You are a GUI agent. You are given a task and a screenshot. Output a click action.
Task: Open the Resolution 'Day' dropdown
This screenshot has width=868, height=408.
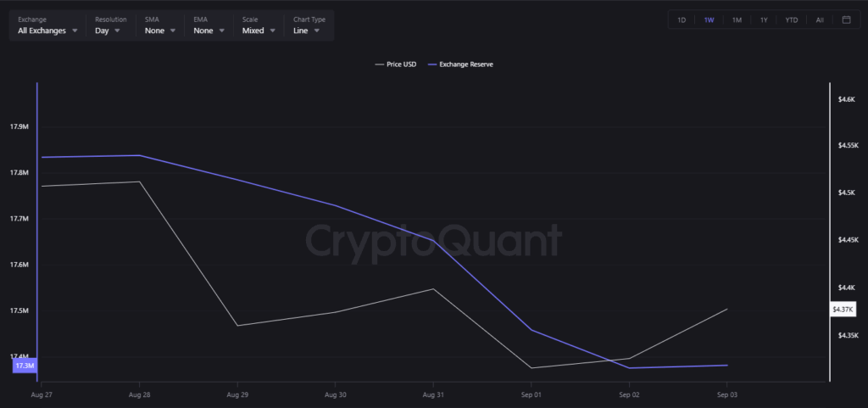click(108, 31)
